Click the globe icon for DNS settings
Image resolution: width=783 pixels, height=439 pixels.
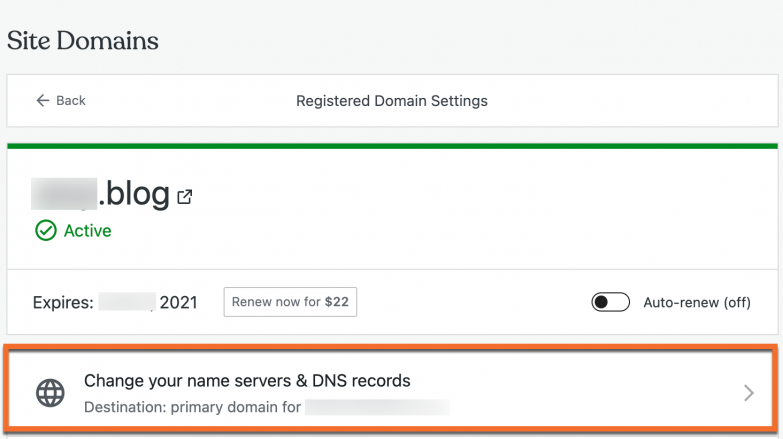50,393
